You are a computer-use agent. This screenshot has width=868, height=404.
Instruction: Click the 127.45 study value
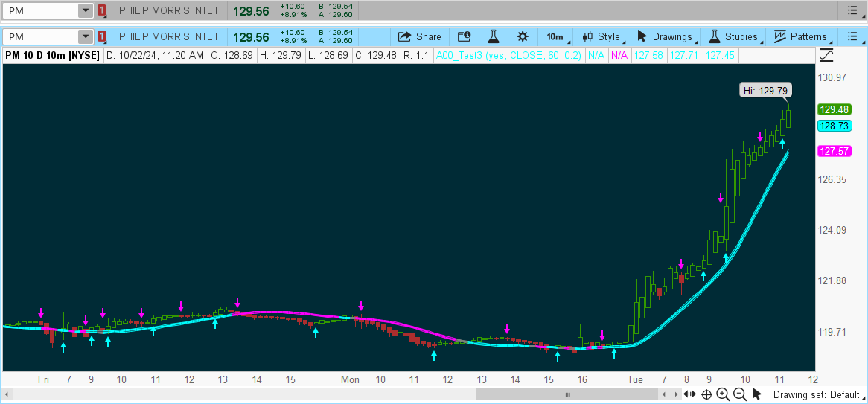point(720,55)
